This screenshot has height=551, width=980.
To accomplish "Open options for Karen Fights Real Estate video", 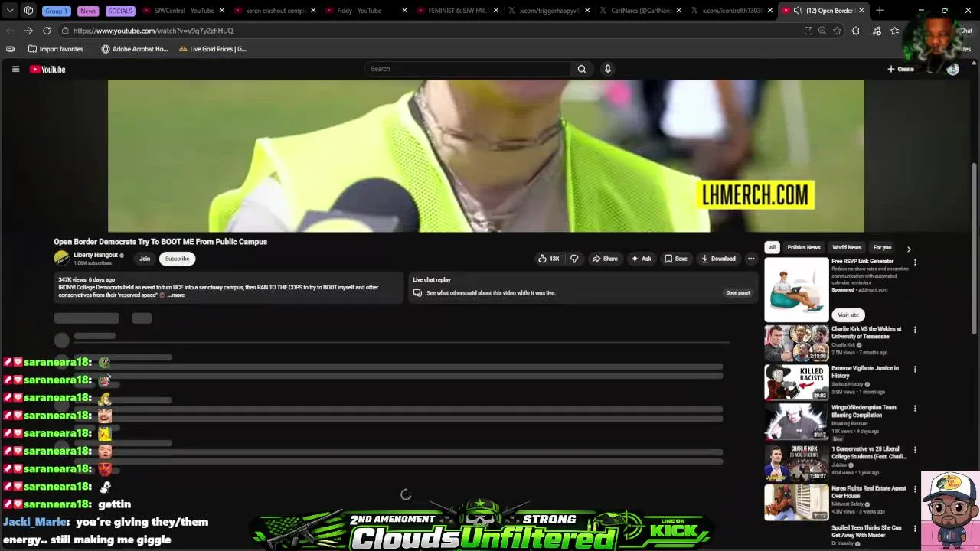I will pyautogui.click(x=915, y=489).
